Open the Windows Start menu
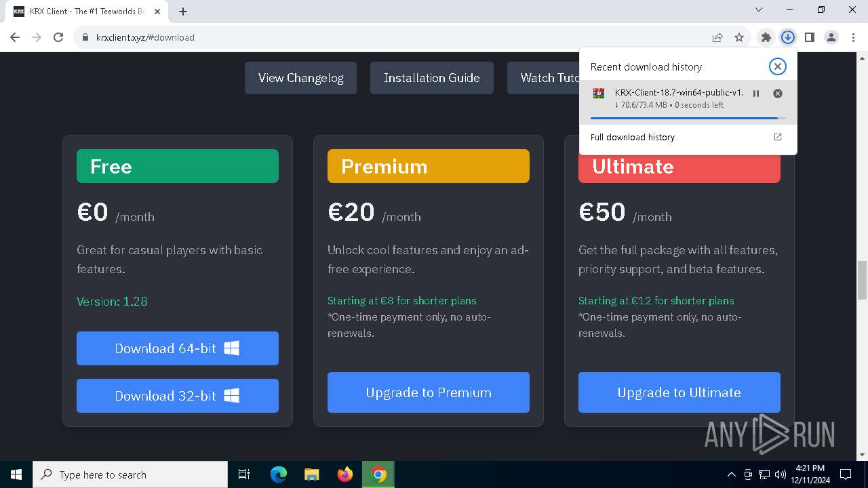 pyautogui.click(x=16, y=474)
